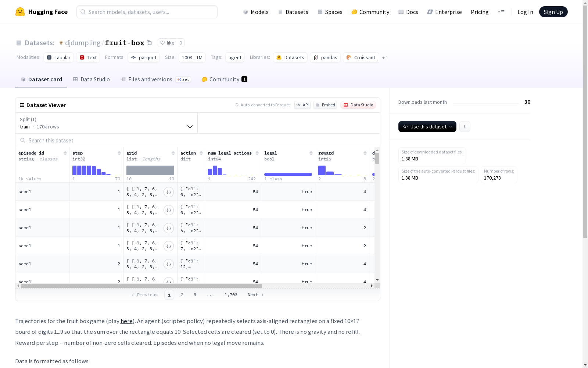Select the Tabular modality tag
The width and height of the screenshot is (588, 368).
pos(59,57)
